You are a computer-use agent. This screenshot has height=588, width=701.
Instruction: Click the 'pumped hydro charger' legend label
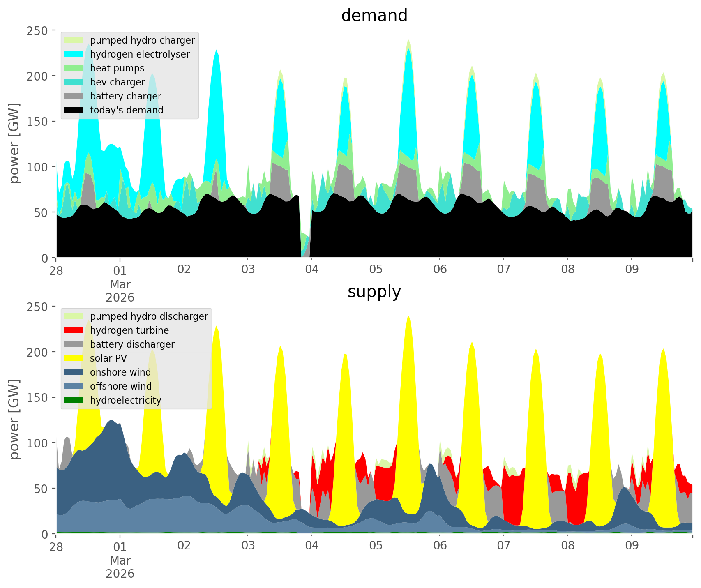(x=142, y=40)
